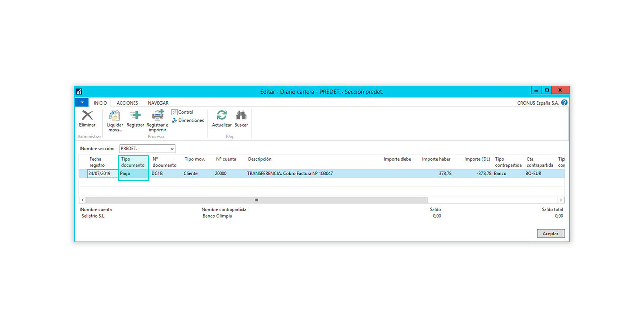Open the blue application menu dropdown

[x=82, y=103]
